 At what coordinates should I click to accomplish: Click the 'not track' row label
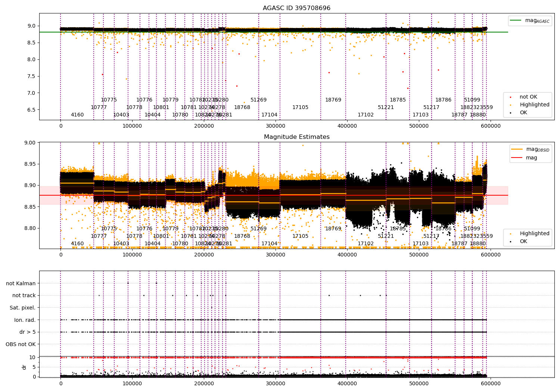point(24,296)
